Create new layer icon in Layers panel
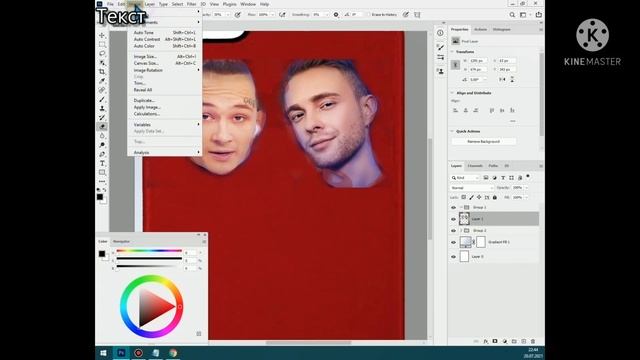The image size is (640, 360). tap(523, 341)
